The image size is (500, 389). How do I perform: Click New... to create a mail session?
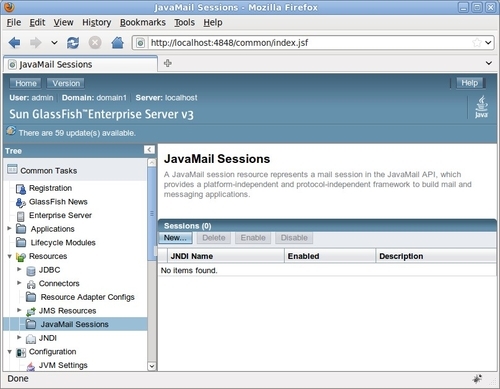(175, 238)
